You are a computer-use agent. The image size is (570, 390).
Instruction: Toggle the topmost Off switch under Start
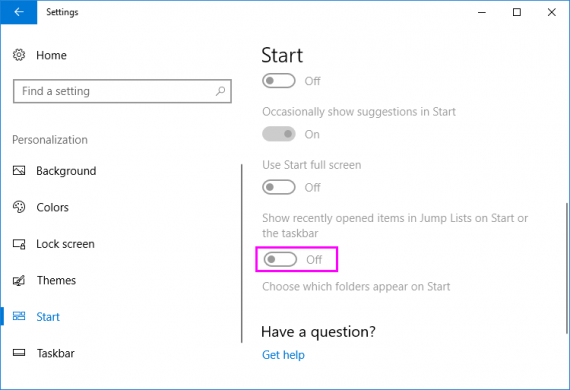click(278, 81)
